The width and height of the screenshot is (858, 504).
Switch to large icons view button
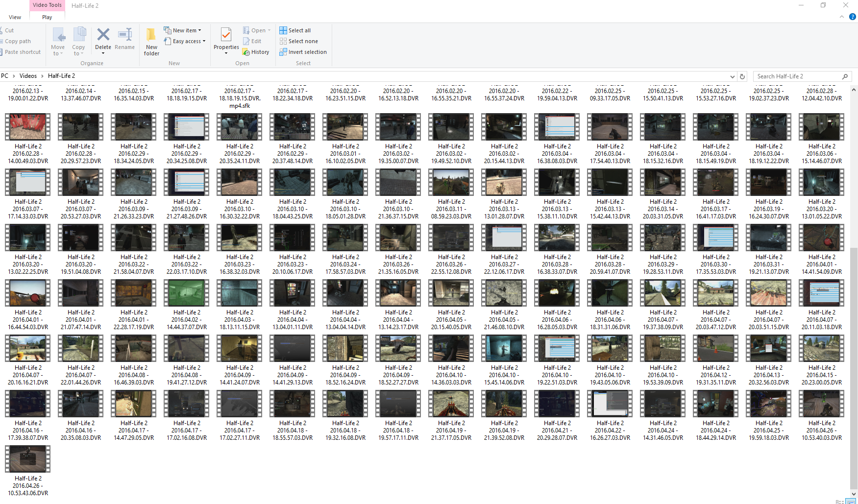coord(851,502)
